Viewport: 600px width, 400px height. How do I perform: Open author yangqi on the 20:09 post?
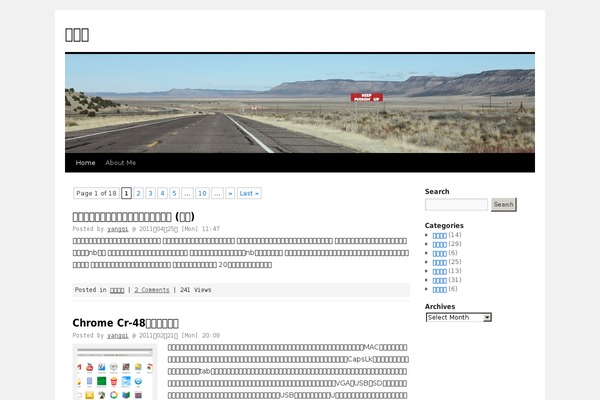tap(118, 335)
